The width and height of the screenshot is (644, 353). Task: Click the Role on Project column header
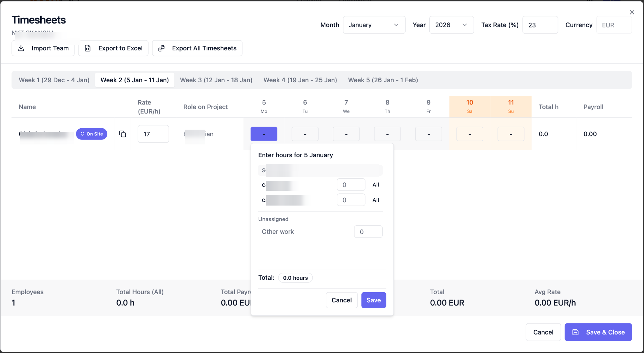pyautogui.click(x=206, y=107)
